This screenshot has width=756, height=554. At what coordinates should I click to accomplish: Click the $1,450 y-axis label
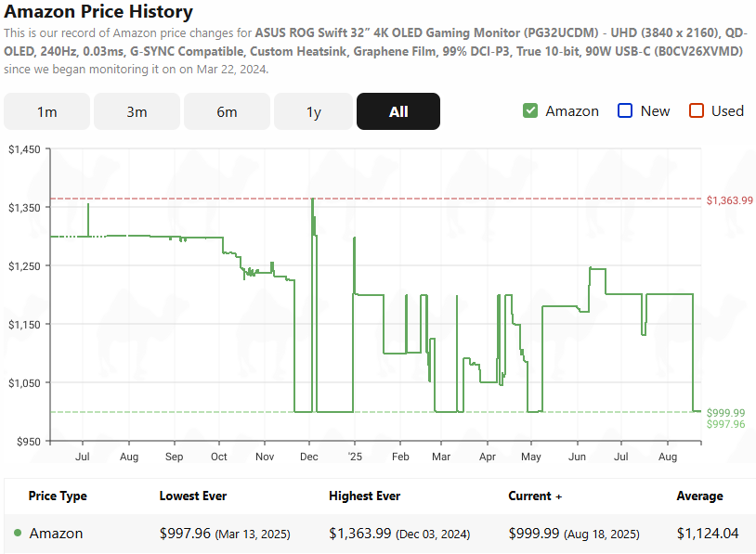point(24,149)
